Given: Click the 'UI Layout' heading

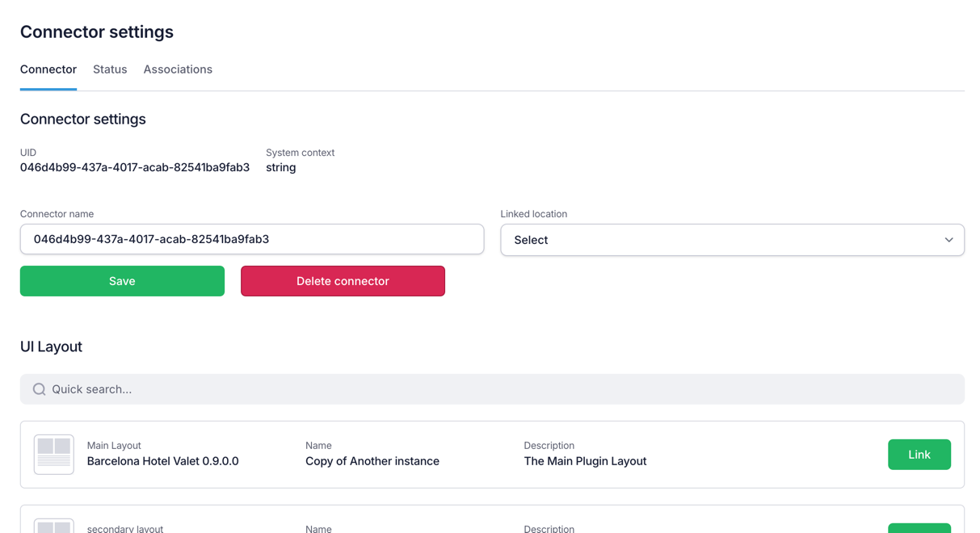Looking at the screenshot, I should point(51,346).
